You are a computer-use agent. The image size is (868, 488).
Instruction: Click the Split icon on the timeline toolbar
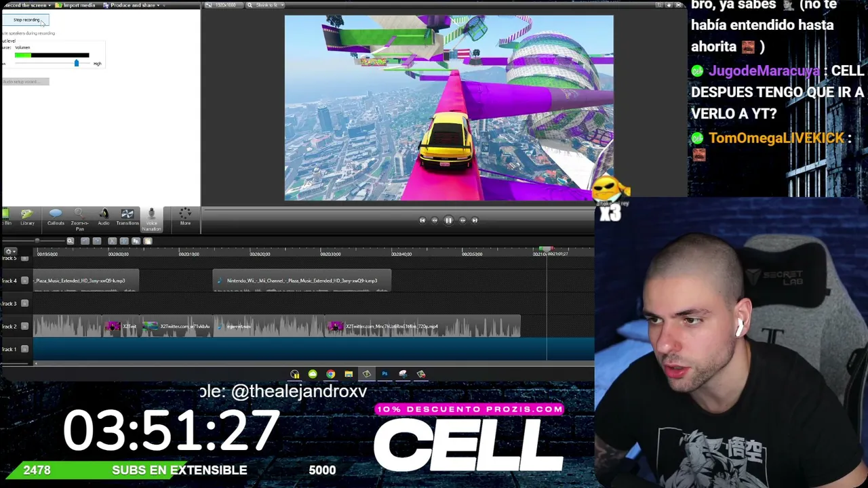point(124,241)
